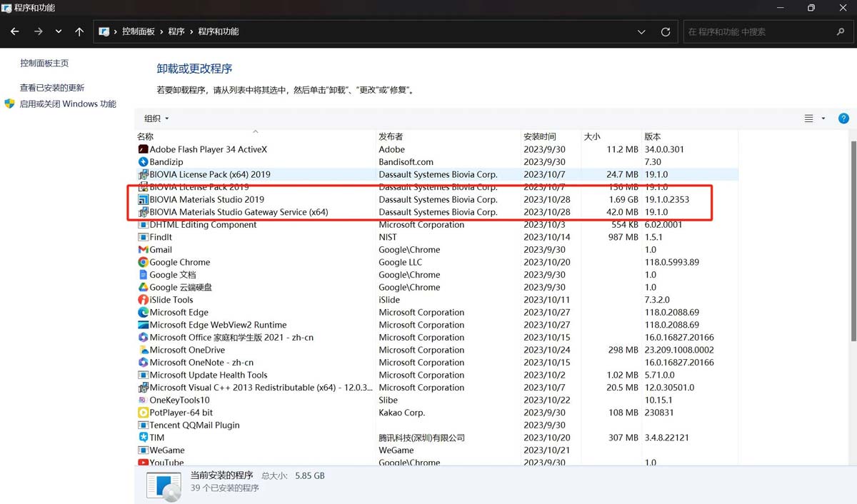Click the 程序和功能 breadcrumb

point(219,31)
